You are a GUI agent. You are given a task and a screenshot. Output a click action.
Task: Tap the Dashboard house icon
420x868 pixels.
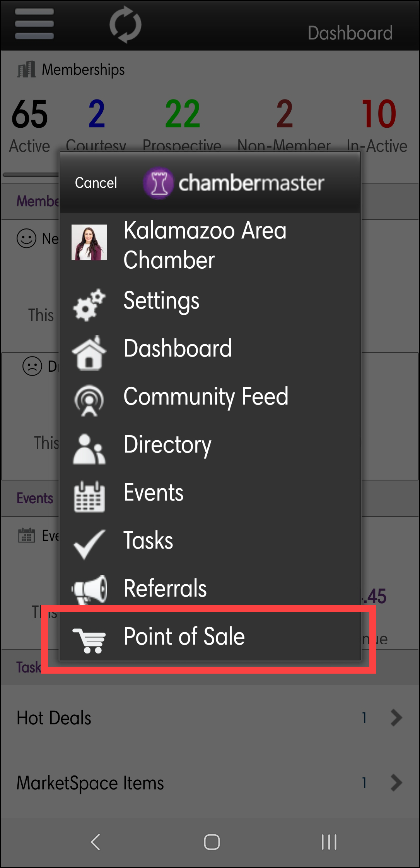[x=89, y=352]
